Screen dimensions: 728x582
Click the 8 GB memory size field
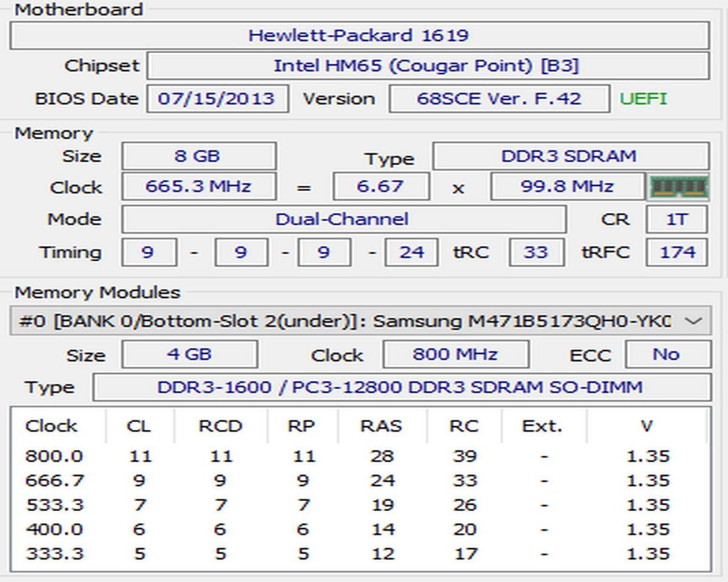[198, 156]
